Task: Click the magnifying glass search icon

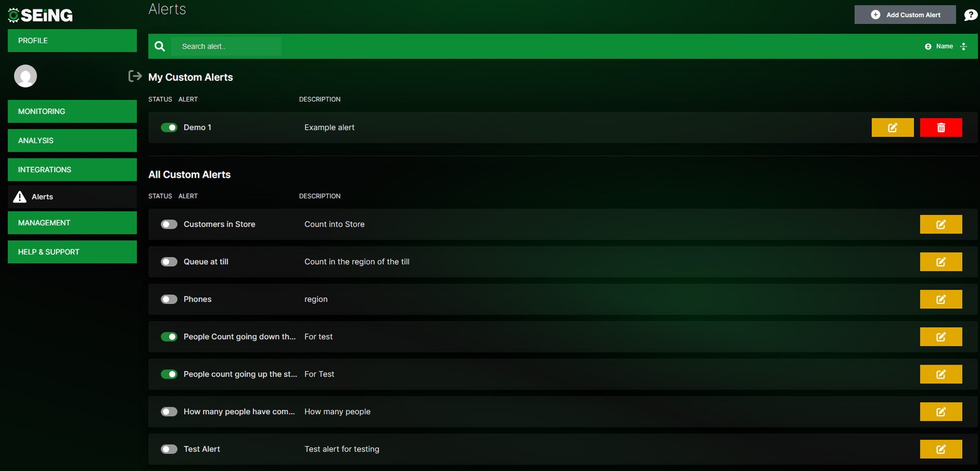Action: point(160,46)
